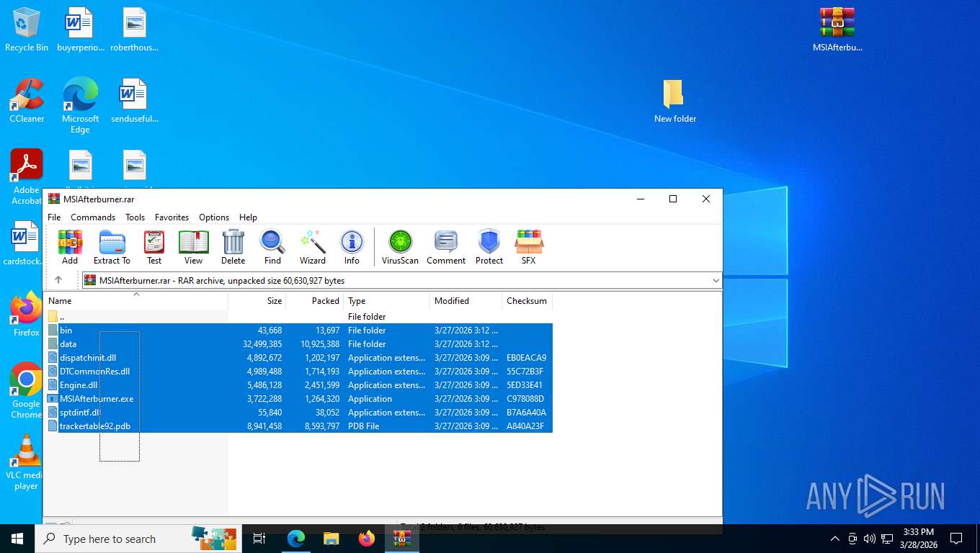The width and height of the screenshot is (980, 553).
Task: Sort by Packed column header
Action: point(315,300)
